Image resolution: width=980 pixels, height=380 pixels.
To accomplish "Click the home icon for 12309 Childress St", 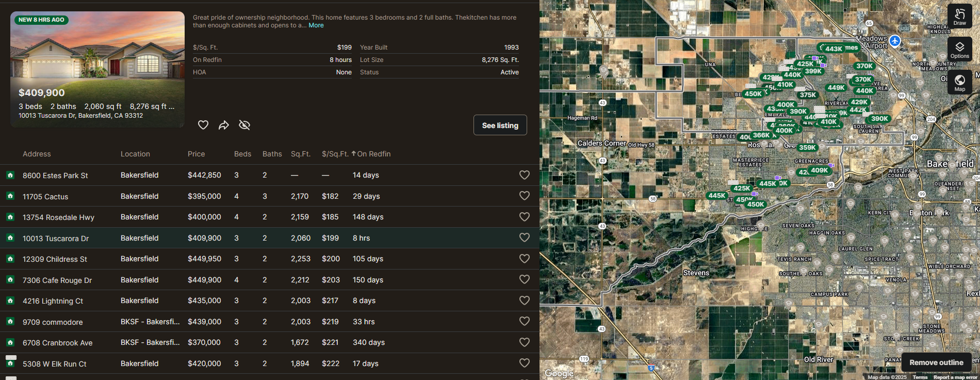I will [10, 259].
